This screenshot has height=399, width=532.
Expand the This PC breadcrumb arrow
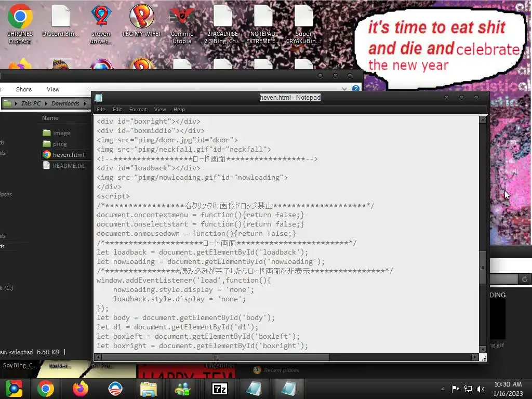point(46,103)
